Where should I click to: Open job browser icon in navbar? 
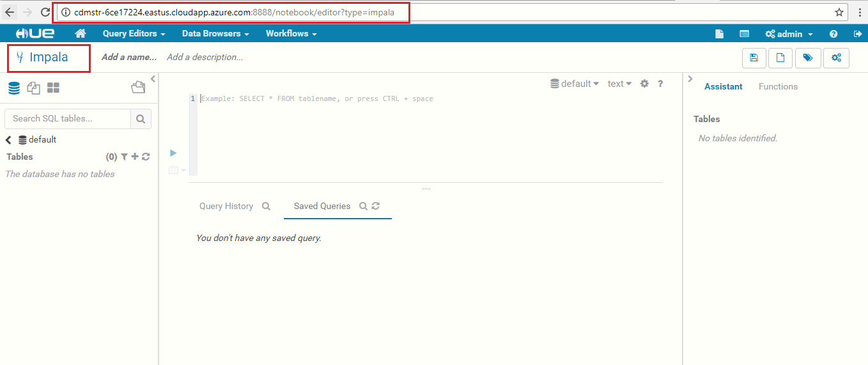coord(744,34)
